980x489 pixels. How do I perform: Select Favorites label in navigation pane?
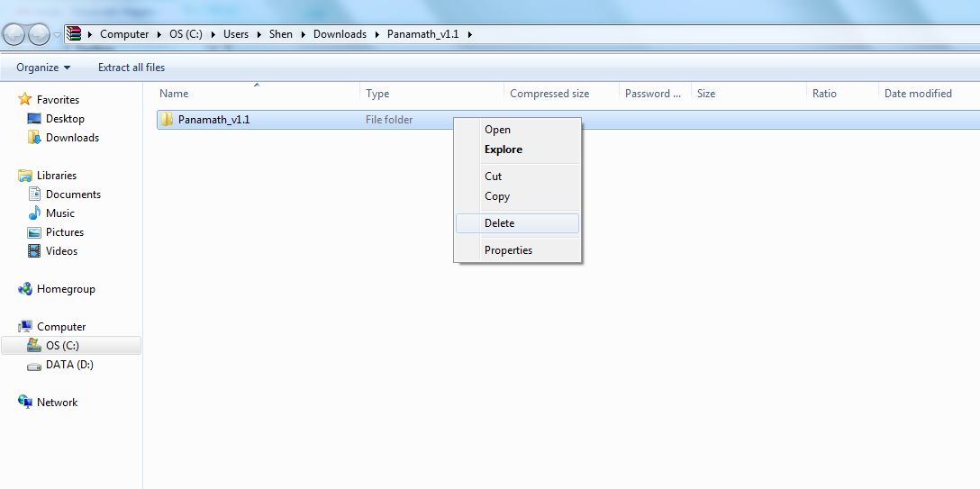(59, 100)
